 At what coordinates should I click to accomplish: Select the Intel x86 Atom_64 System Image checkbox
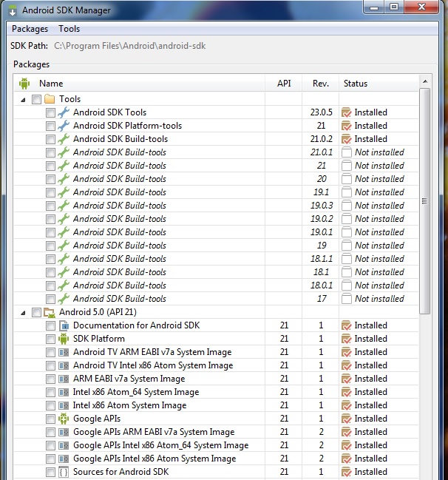tap(50, 392)
